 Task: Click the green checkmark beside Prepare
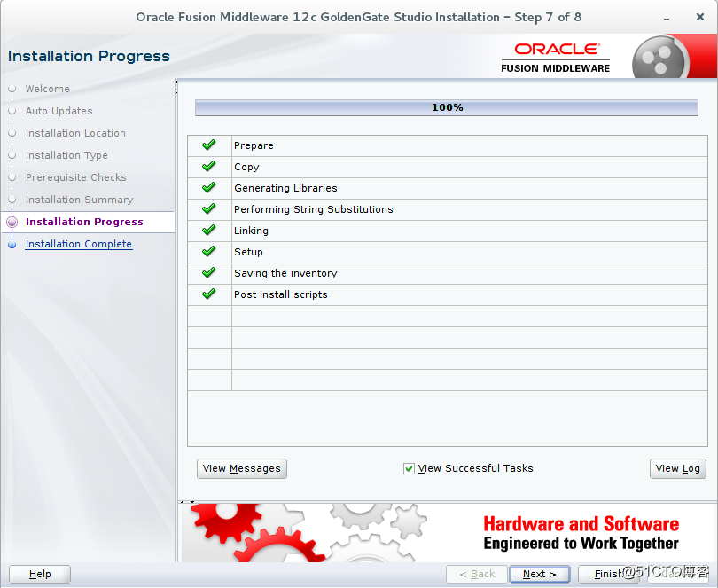pyautogui.click(x=209, y=145)
